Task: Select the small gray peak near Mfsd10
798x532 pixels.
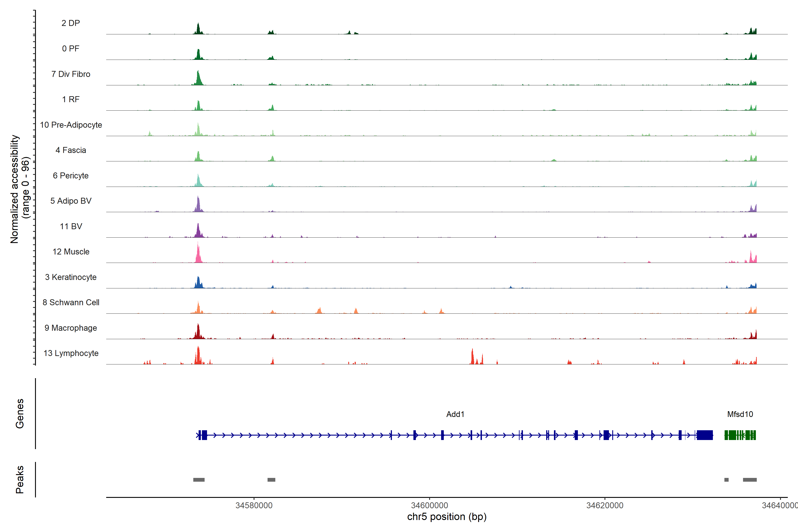Action: [x=726, y=480]
